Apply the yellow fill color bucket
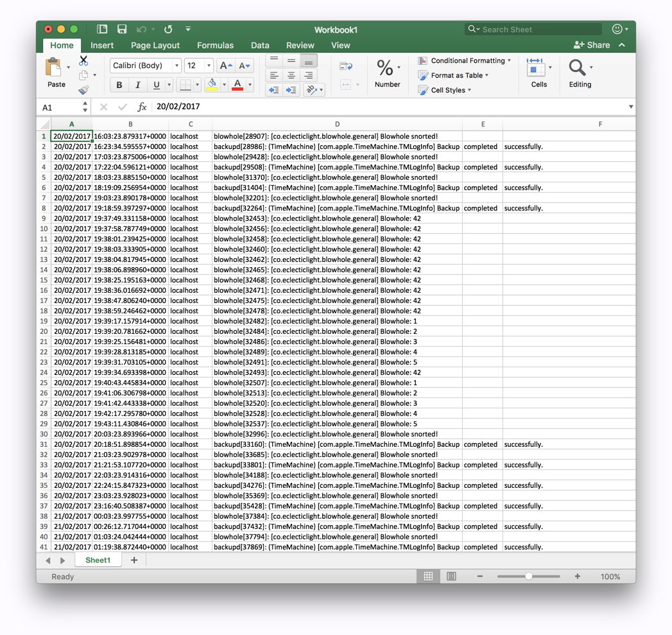The width and height of the screenshot is (672, 635). 212,85
